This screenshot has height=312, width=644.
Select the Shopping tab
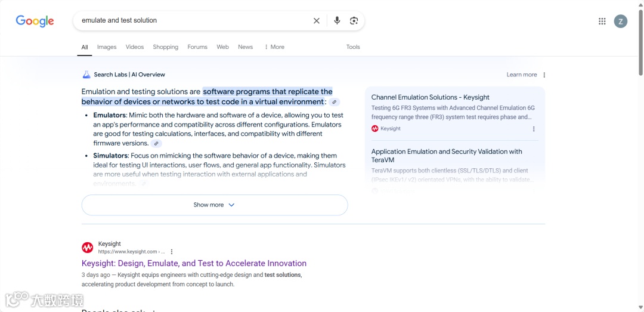click(x=165, y=47)
